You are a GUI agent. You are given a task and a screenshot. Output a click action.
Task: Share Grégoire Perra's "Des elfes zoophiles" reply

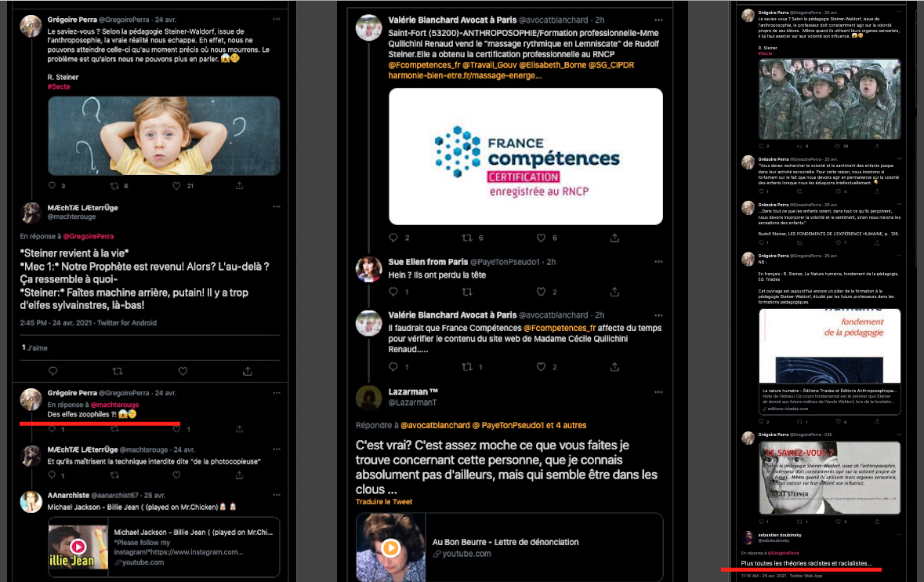pos(239,429)
